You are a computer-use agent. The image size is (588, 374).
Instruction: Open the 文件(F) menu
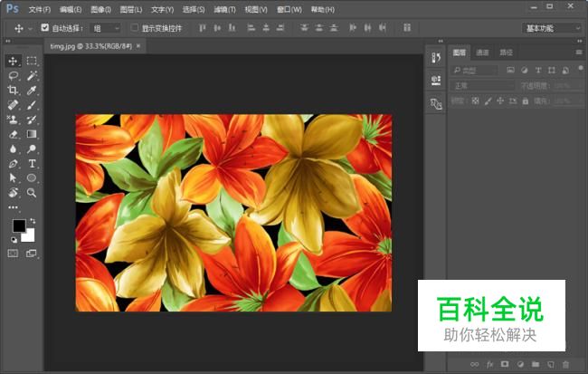tap(39, 9)
